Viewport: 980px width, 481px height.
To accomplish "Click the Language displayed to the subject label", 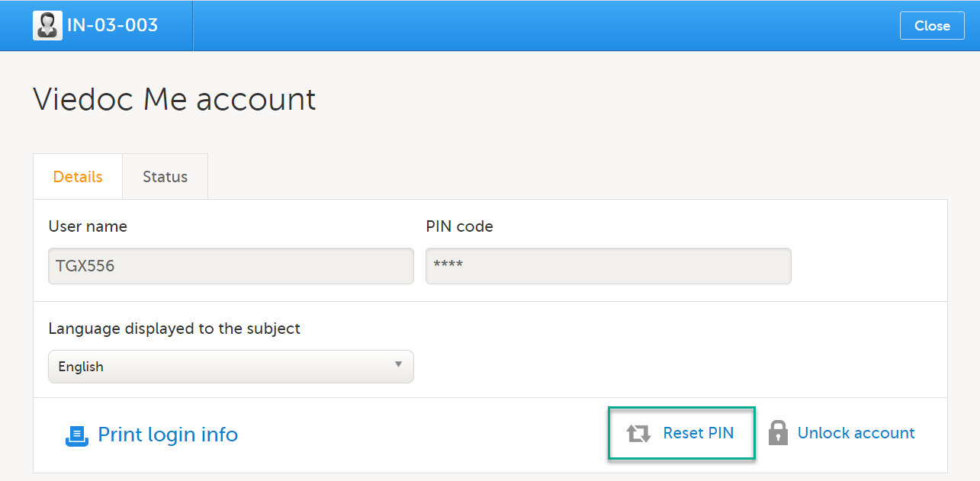I will (x=174, y=329).
